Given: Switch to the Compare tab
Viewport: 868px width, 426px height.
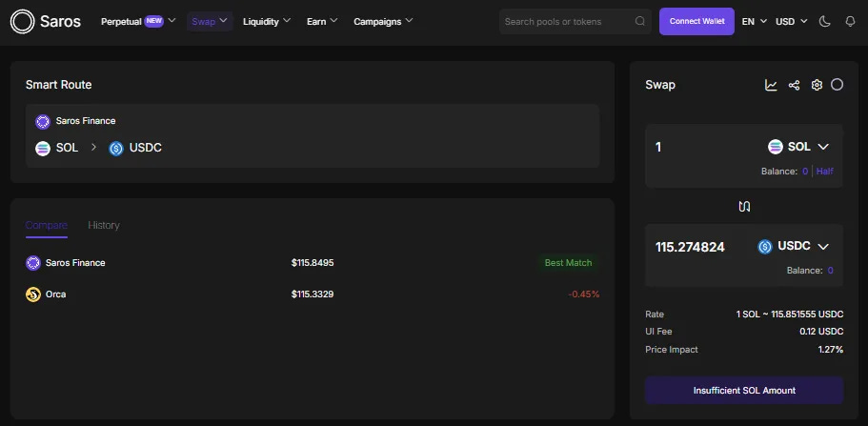Looking at the screenshot, I should coord(47,226).
